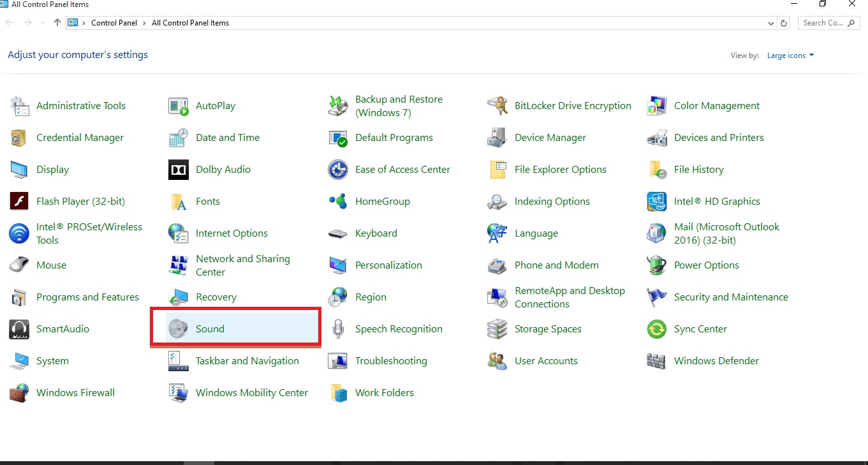Open the Work Folders icon
The width and height of the screenshot is (868, 465).
pyautogui.click(x=338, y=393)
